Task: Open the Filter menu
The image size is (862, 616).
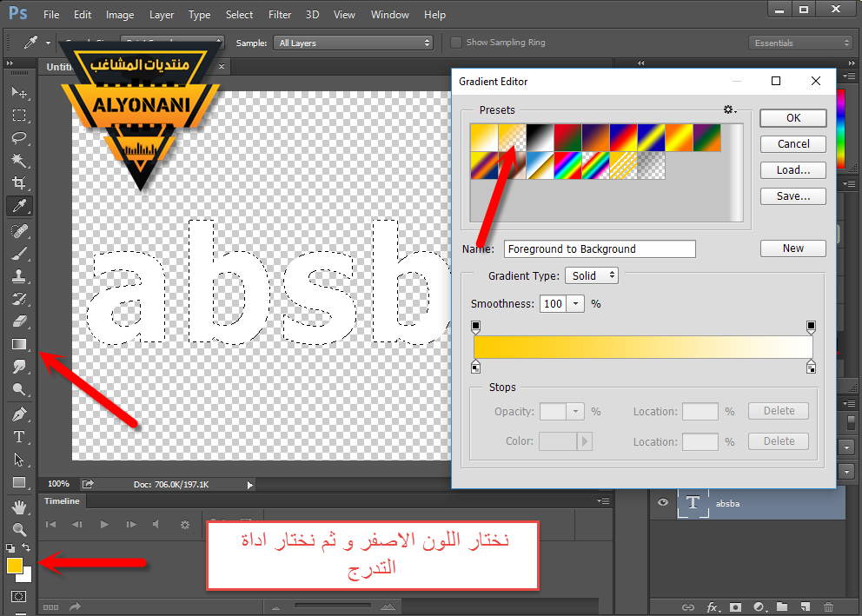Action: (280, 15)
